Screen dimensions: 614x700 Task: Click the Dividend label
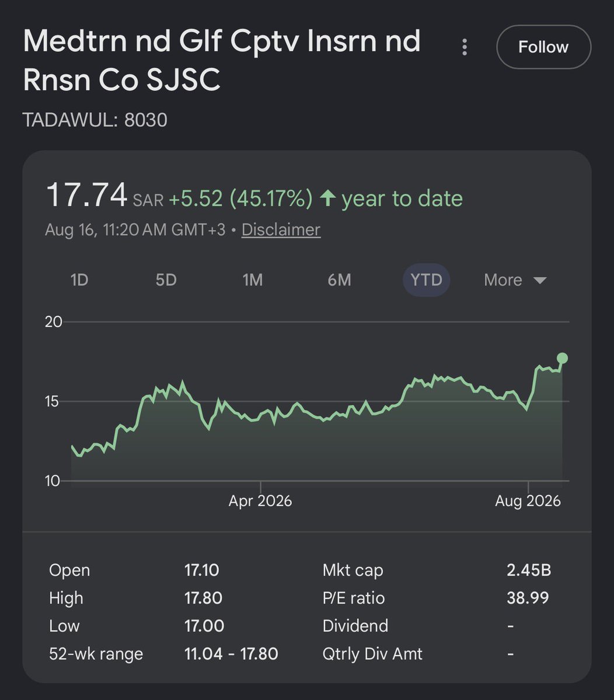(355, 626)
